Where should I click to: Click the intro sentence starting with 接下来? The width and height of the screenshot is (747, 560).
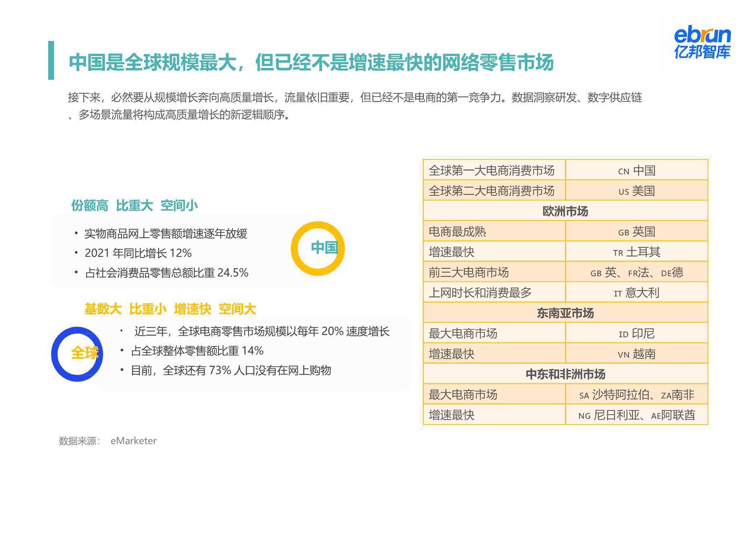(355, 97)
